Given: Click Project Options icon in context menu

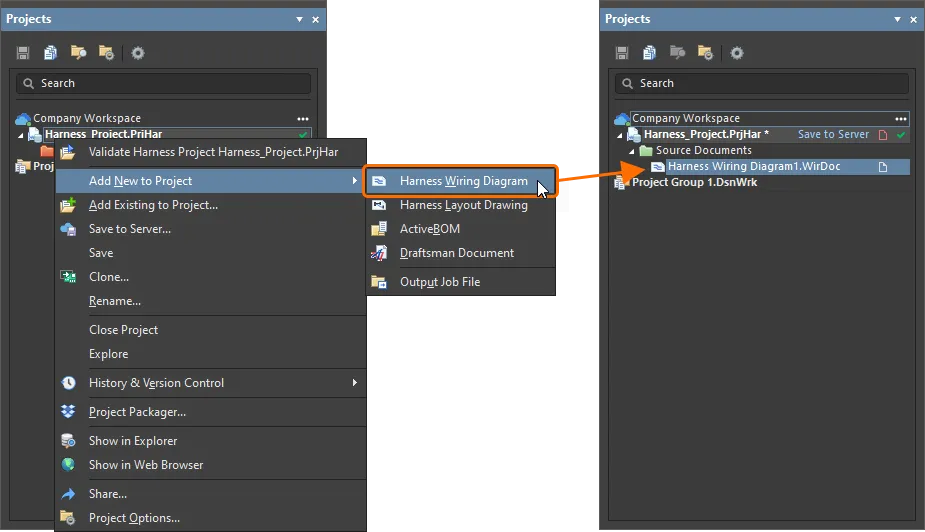Looking at the screenshot, I should point(67,518).
